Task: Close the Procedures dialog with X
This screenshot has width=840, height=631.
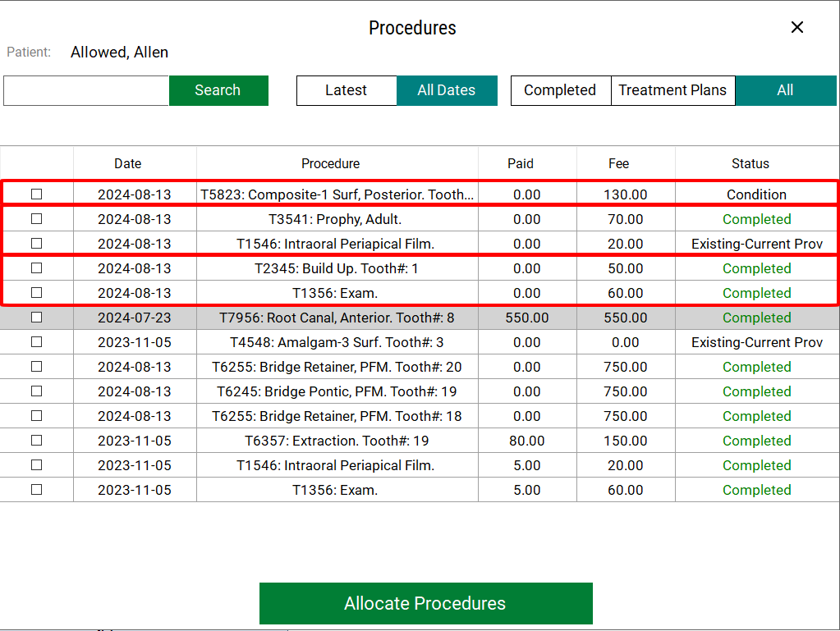Action: click(x=796, y=27)
